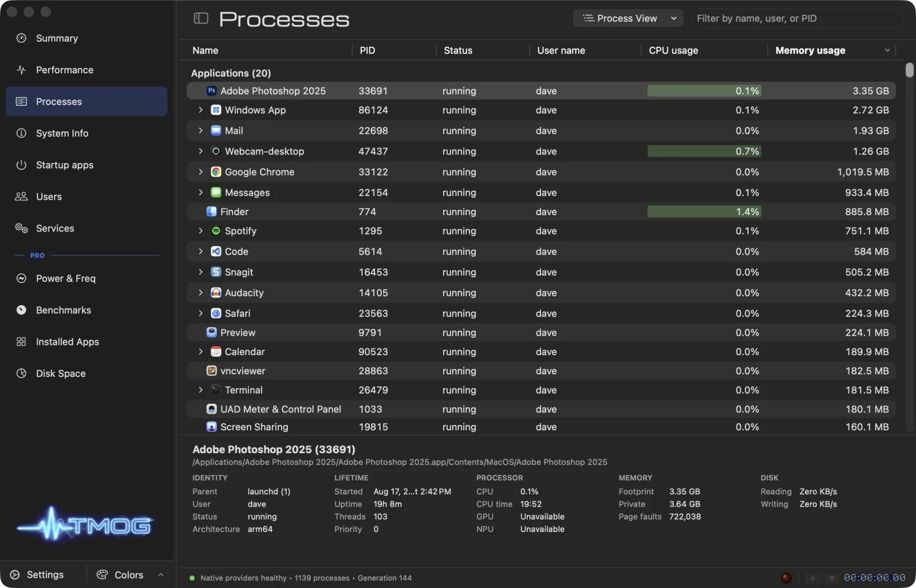Click the dimmed stop button in status bar
The width and height of the screenshot is (916, 588).
[813, 578]
